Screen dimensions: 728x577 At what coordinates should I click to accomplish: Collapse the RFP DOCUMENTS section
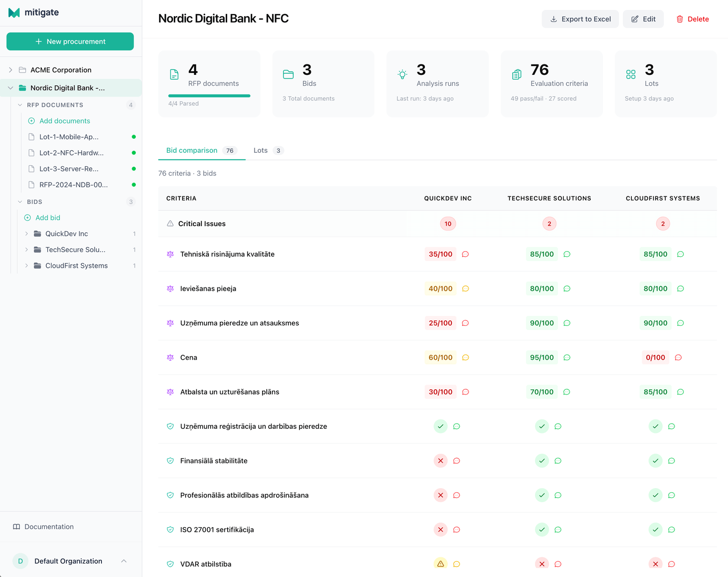[19, 104]
